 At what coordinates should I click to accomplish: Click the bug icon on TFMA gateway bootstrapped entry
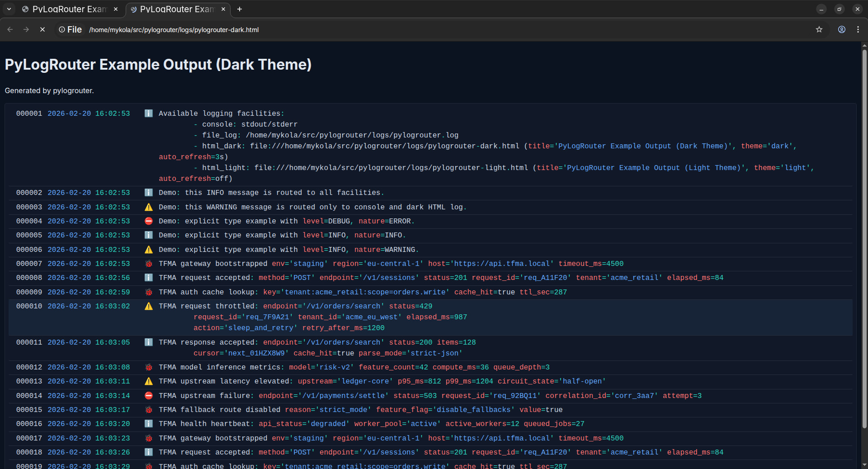(x=148, y=264)
